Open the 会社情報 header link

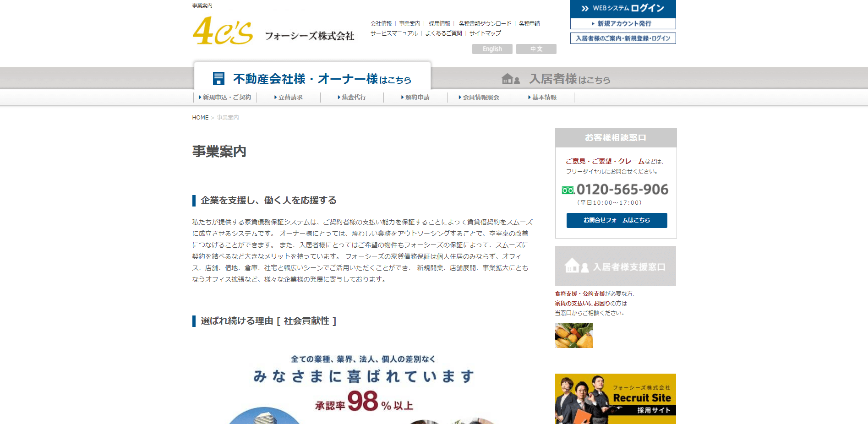coord(381,23)
